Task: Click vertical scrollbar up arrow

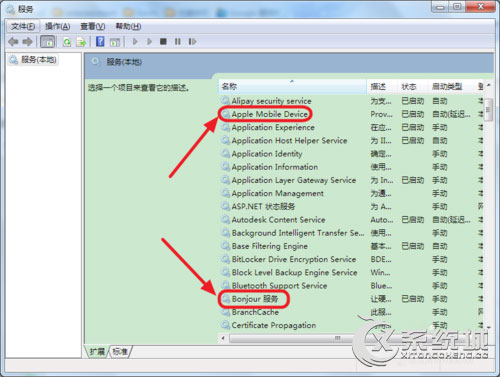Action: coord(489,85)
